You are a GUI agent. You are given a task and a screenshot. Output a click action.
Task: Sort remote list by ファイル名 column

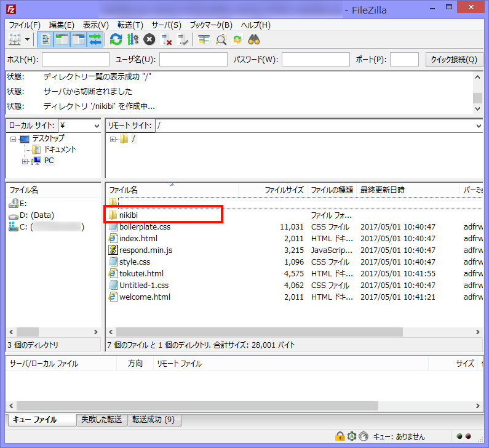(172, 190)
